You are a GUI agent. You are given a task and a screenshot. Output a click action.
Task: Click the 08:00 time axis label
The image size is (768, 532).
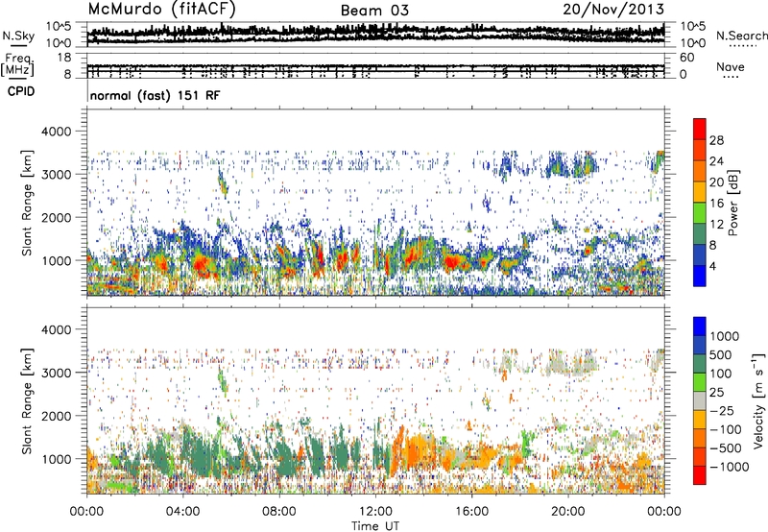pyautogui.click(x=278, y=512)
